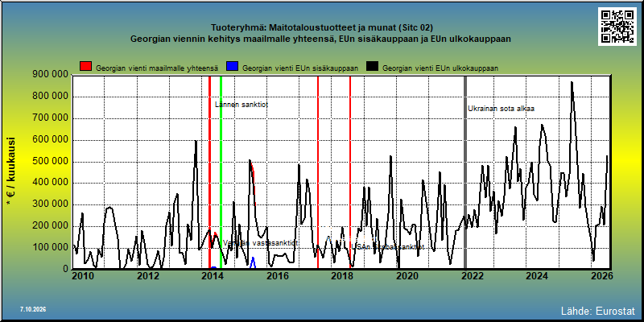Click the x-axis year 2010
This screenshot has width=644, height=322.
83,276
